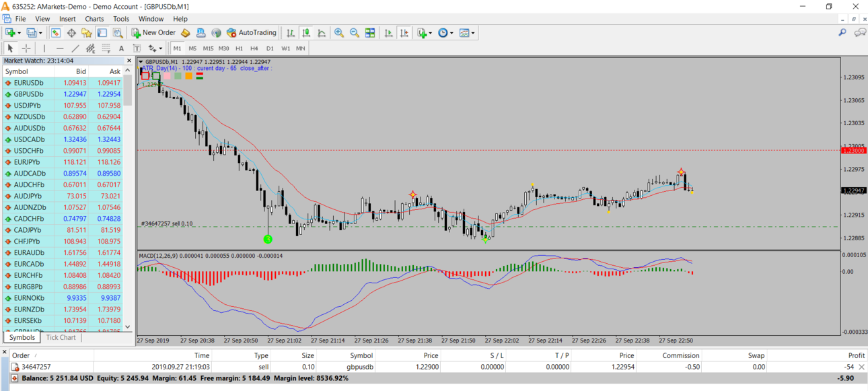Zoom out on the chart

coord(355,32)
